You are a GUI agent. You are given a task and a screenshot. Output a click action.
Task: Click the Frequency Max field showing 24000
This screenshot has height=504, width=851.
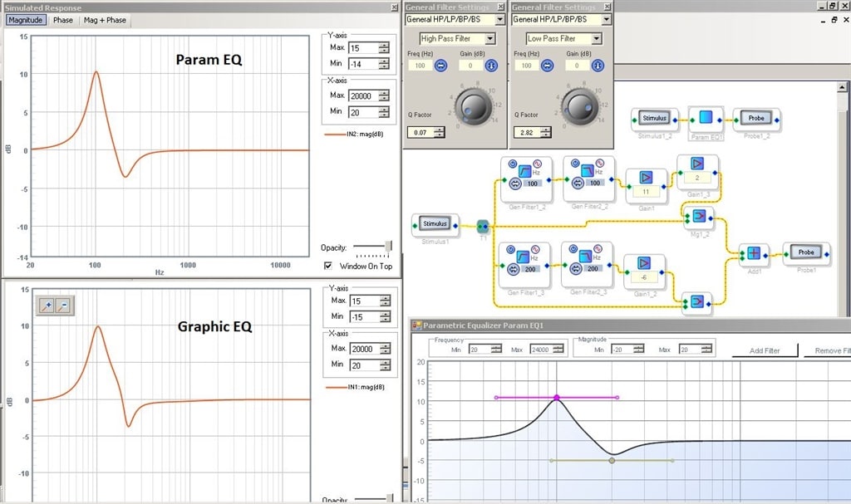540,350
